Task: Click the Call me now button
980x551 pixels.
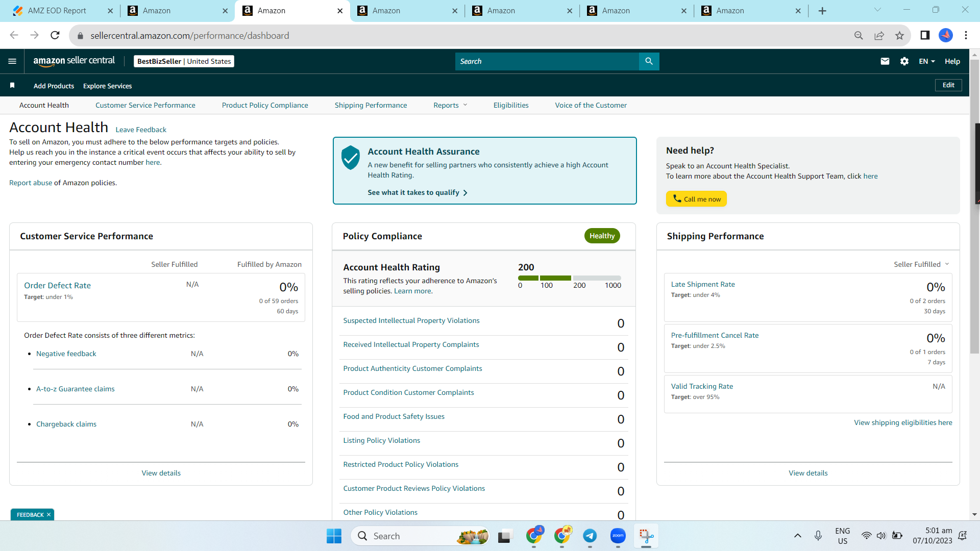Action: (x=696, y=199)
